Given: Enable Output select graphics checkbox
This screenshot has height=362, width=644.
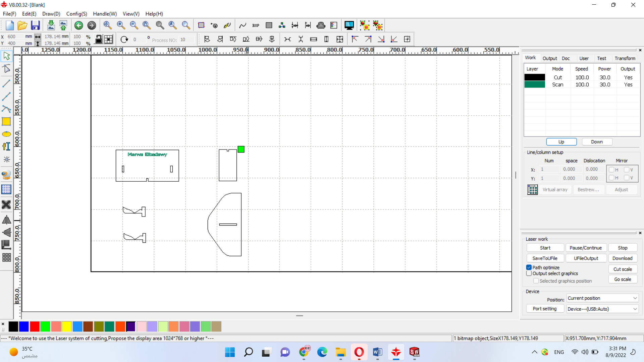Looking at the screenshot, I should point(529,274).
